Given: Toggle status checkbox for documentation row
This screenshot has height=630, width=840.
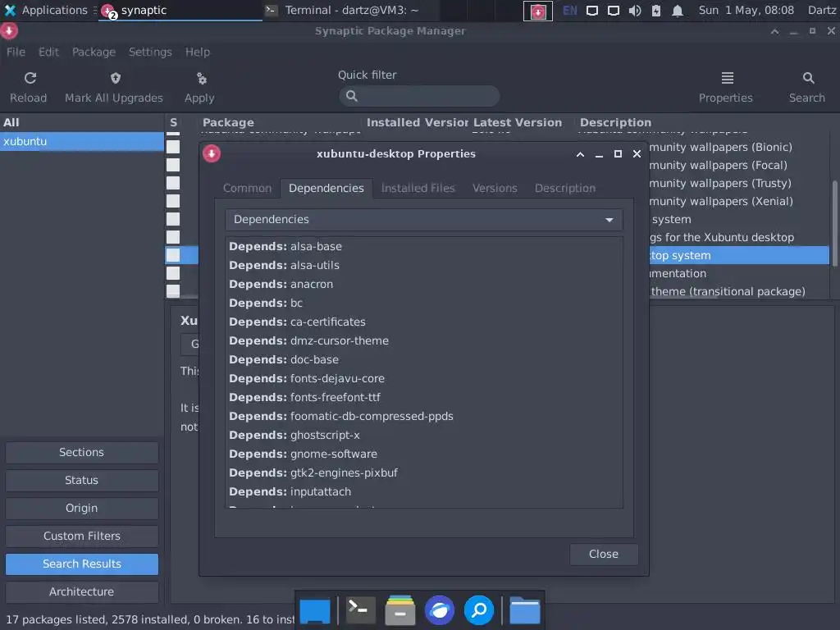Looking at the screenshot, I should [173, 273].
